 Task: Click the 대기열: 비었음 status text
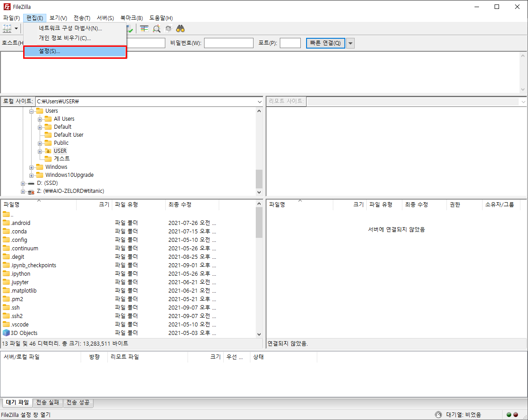coord(463,415)
